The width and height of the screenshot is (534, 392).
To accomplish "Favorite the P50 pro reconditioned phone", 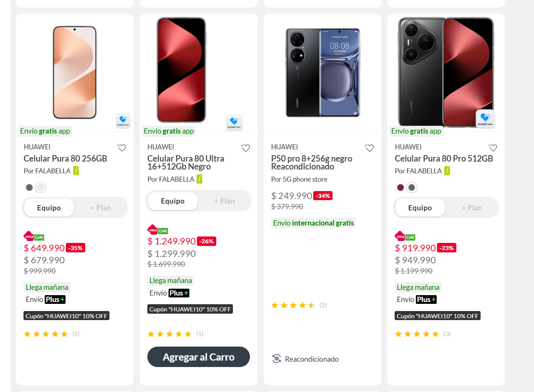I will (369, 148).
